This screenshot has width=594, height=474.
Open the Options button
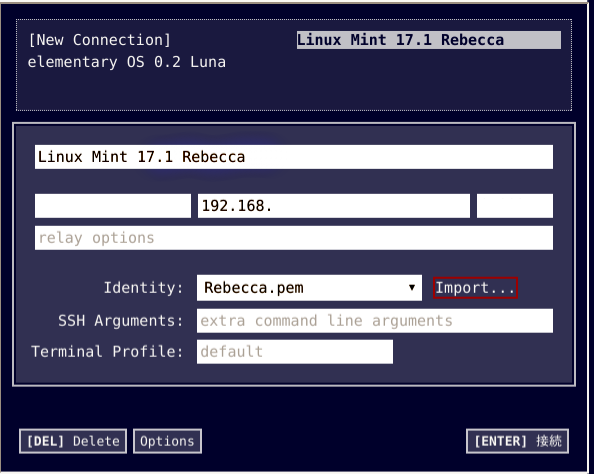(x=167, y=441)
